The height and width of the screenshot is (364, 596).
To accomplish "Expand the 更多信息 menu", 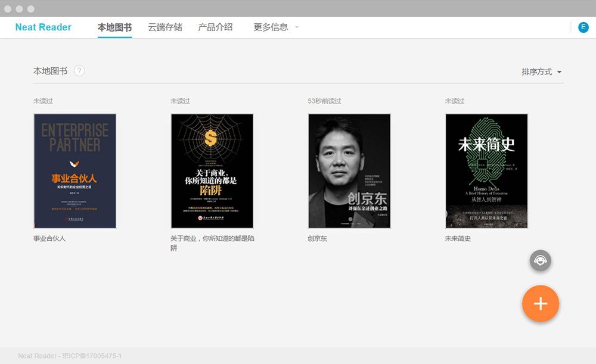I will coord(275,27).
